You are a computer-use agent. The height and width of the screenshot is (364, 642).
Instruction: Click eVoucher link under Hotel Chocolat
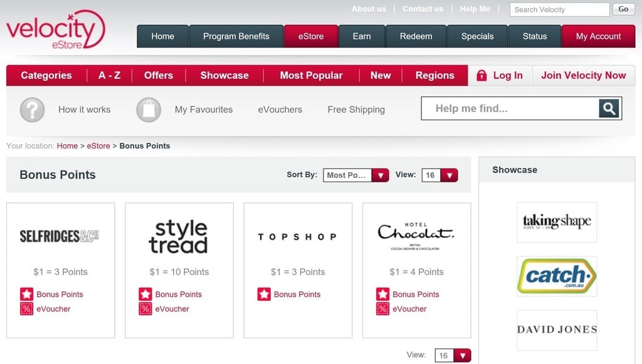pos(409,309)
